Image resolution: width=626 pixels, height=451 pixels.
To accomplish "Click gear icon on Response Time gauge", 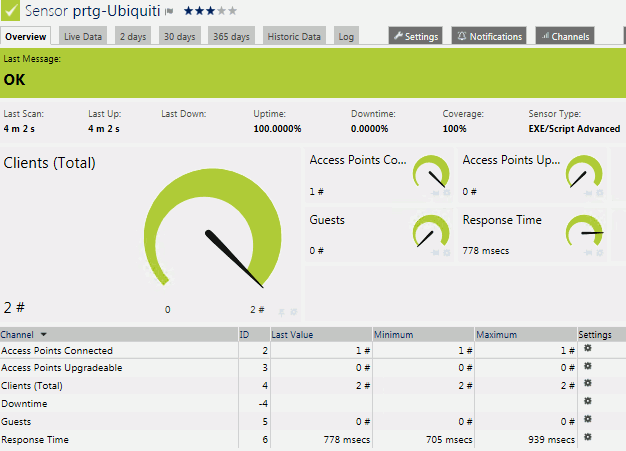I will 600,252.
